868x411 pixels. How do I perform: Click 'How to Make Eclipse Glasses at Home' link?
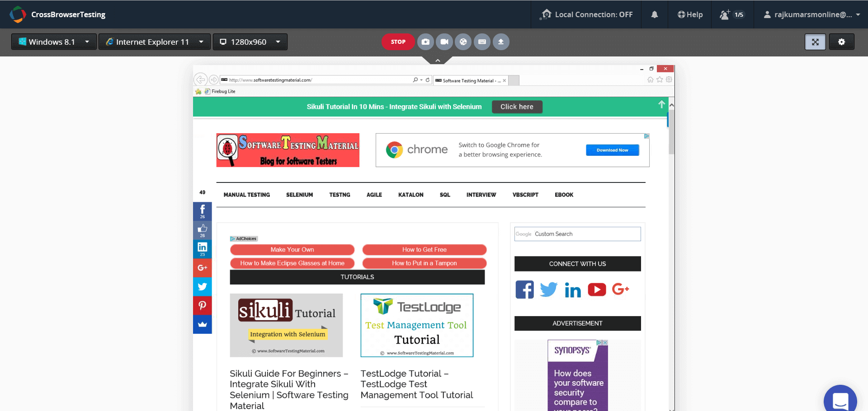tap(292, 263)
